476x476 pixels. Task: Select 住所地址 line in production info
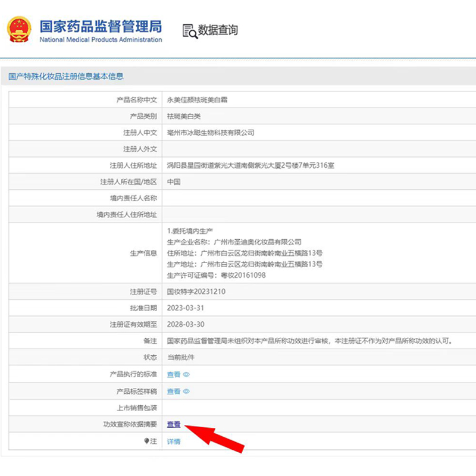[x=245, y=253]
